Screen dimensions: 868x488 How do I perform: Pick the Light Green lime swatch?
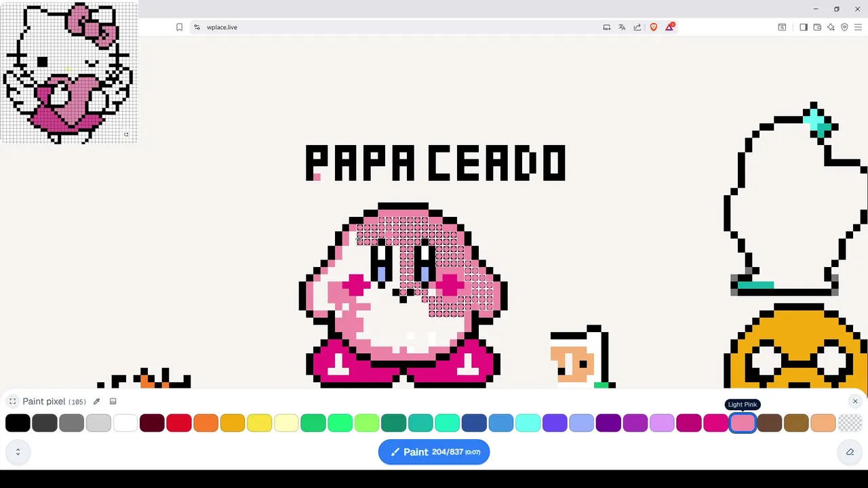point(367,423)
